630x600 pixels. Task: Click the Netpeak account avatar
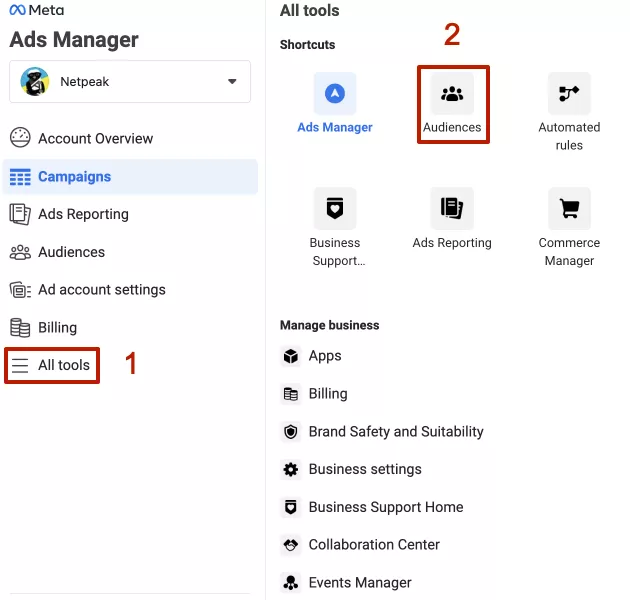pos(35,82)
